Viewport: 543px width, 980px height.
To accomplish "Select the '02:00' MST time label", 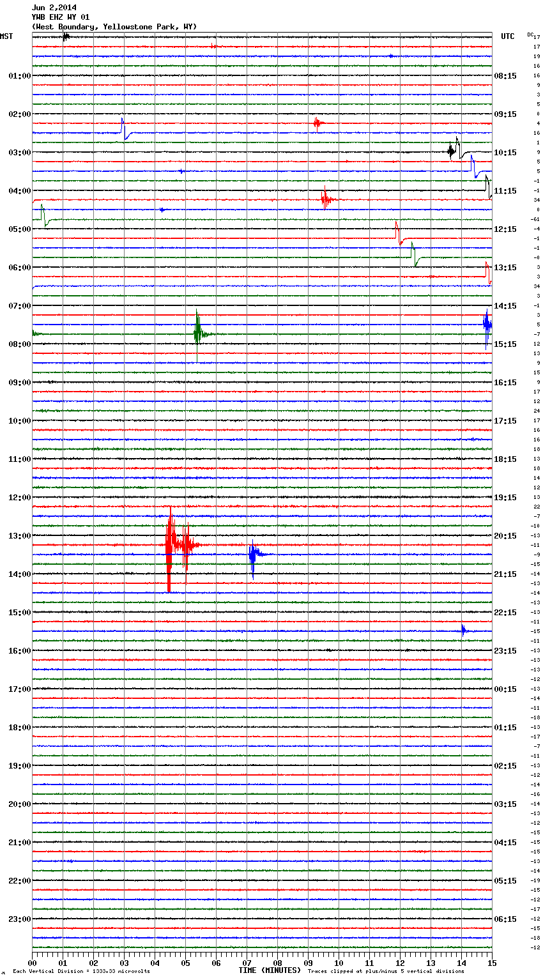I will pyautogui.click(x=19, y=114).
